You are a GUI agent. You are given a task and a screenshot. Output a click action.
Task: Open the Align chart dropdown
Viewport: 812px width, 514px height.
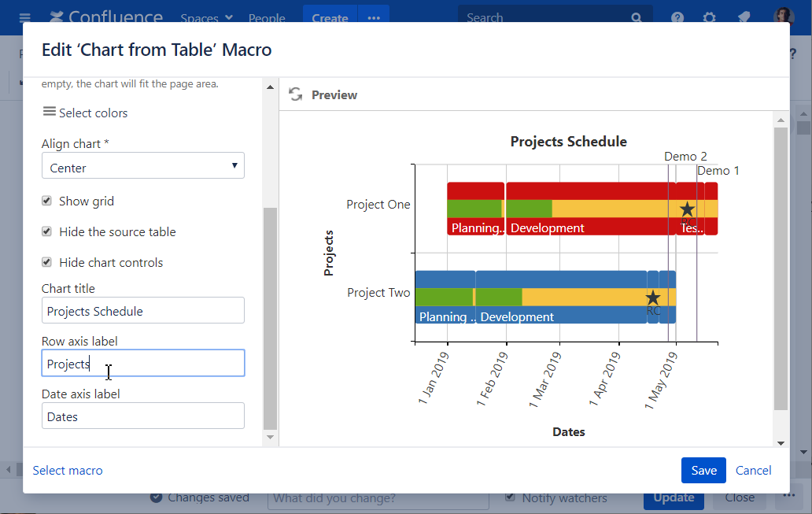(142, 167)
